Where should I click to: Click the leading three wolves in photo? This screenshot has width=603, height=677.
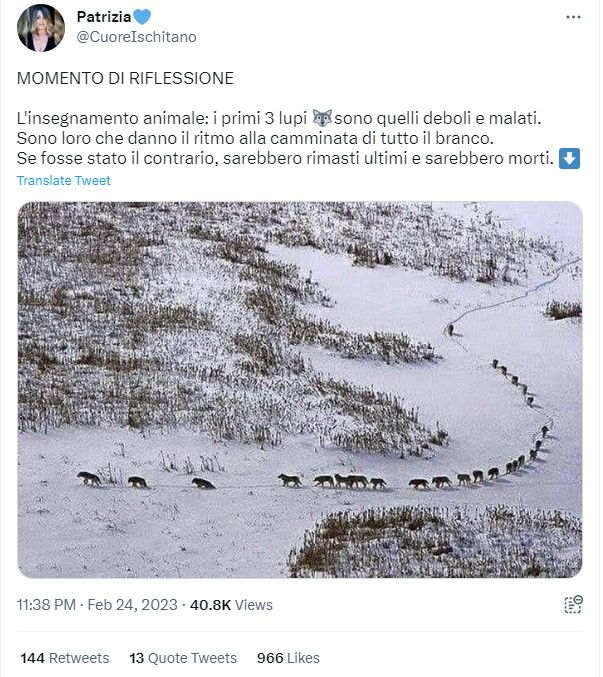click(x=146, y=480)
